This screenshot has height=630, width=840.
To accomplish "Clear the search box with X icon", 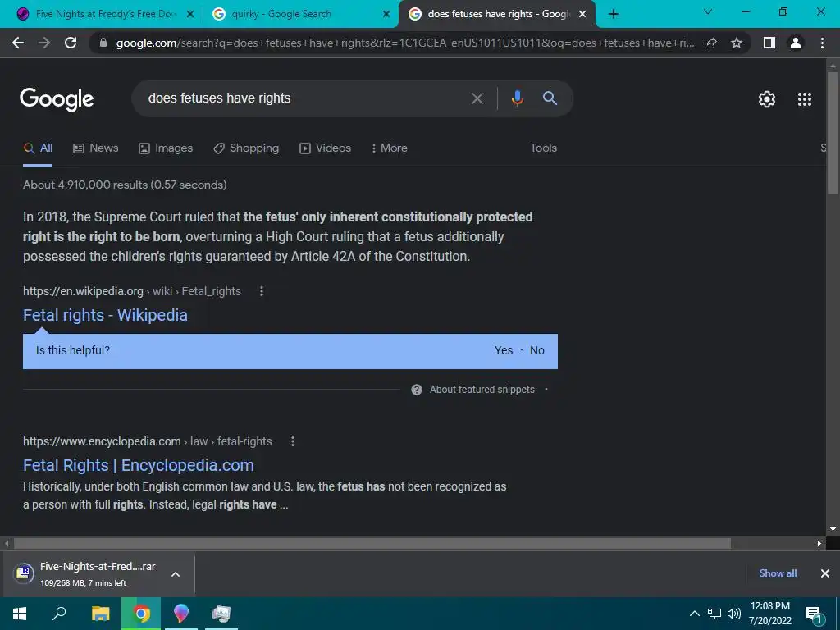I will pos(477,98).
